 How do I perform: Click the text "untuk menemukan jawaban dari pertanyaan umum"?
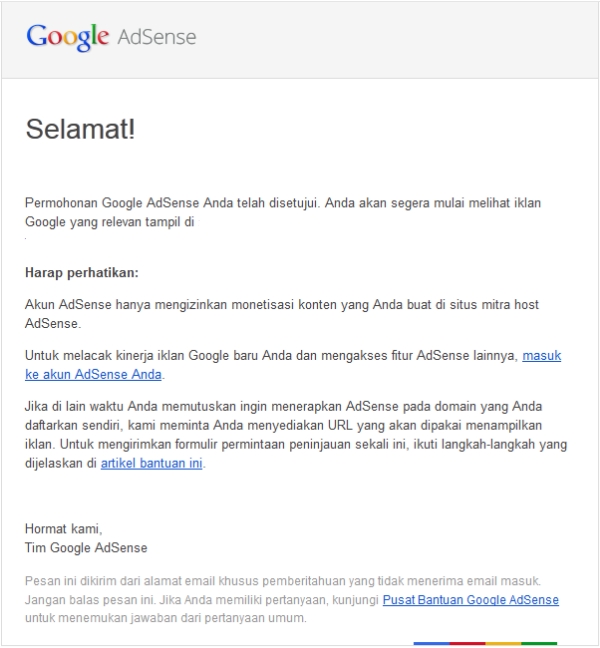(165, 619)
